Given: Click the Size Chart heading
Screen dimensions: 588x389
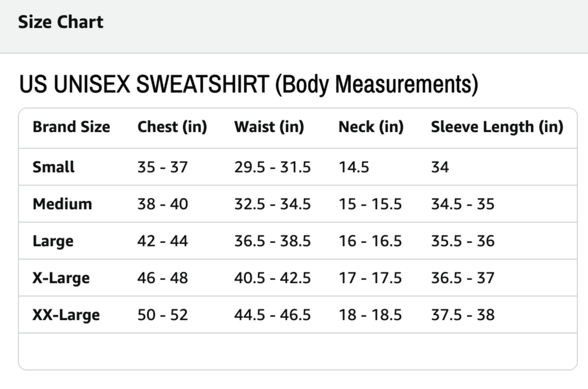Looking at the screenshot, I should (61, 22).
